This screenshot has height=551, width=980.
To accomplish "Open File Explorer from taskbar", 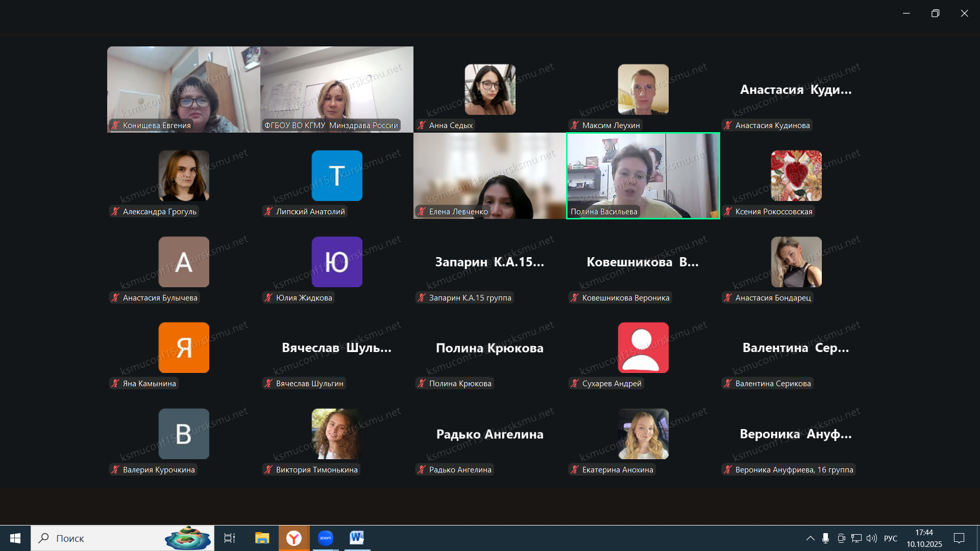I will (x=262, y=538).
